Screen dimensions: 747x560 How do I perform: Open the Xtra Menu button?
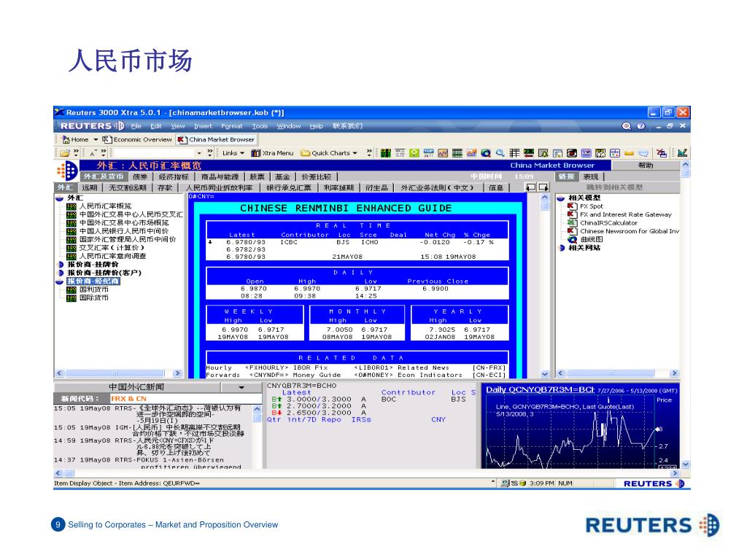(x=273, y=153)
